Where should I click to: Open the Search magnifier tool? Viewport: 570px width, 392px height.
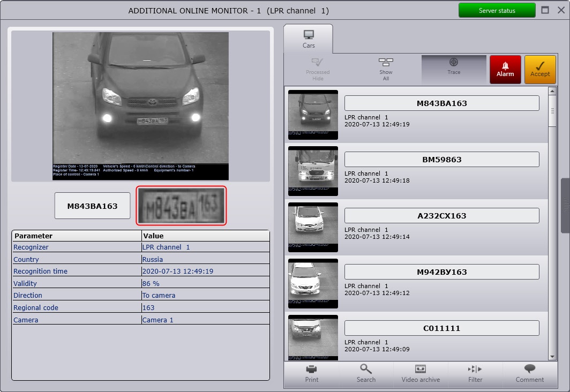[366, 374]
